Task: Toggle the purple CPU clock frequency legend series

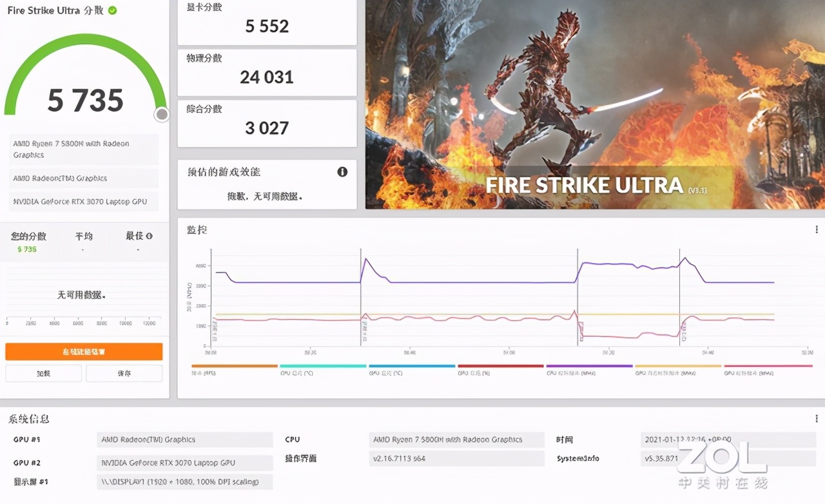Action: [x=589, y=369]
